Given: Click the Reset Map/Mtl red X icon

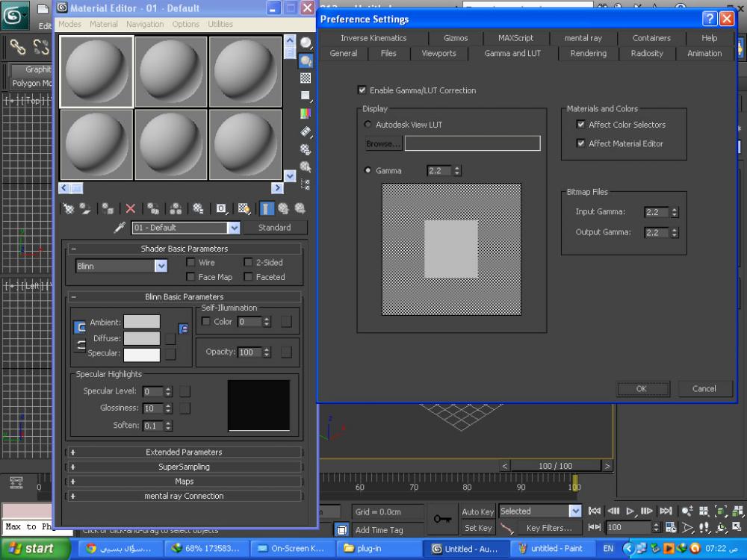Looking at the screenshot, I should (131, 209).
